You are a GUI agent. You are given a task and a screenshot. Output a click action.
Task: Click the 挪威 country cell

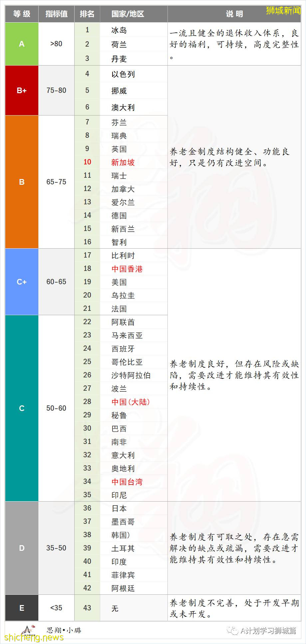[134, 91]
